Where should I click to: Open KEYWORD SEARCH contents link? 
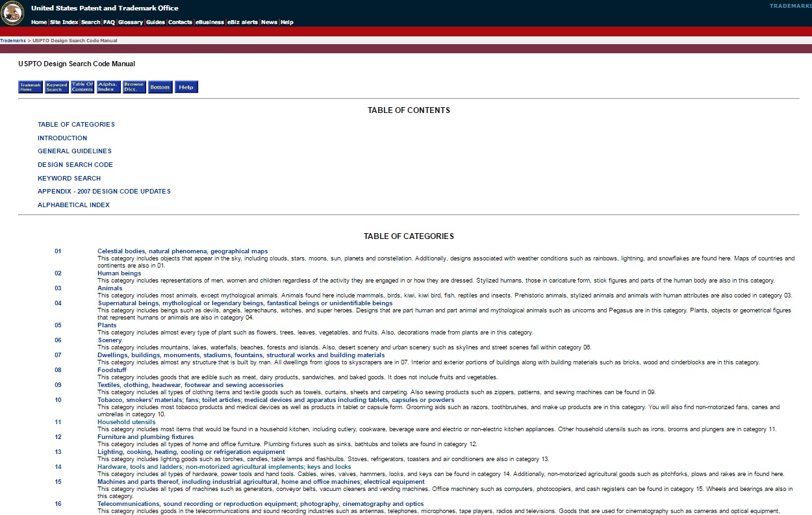[70, 179]
